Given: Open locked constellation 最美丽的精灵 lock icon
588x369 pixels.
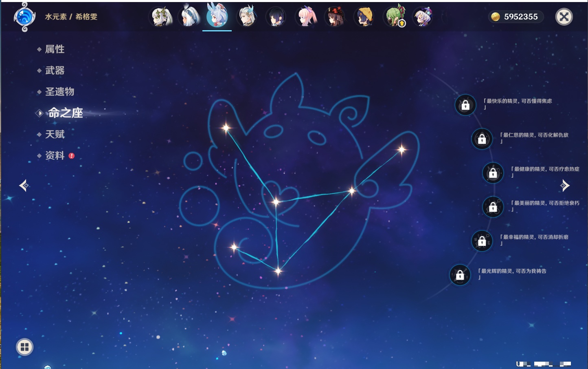Looking at the screenshot, I should coord(493,207).
